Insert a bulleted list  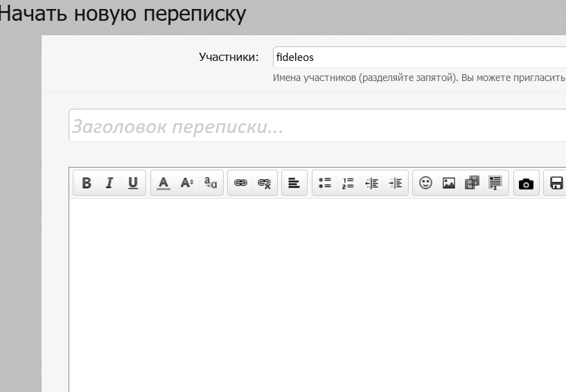point(325,183)
